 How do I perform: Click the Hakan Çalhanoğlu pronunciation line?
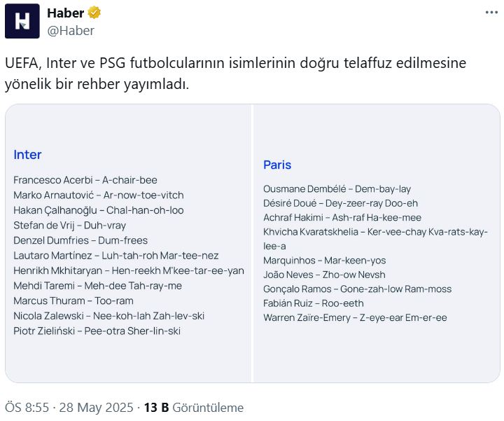coord(99,210)
